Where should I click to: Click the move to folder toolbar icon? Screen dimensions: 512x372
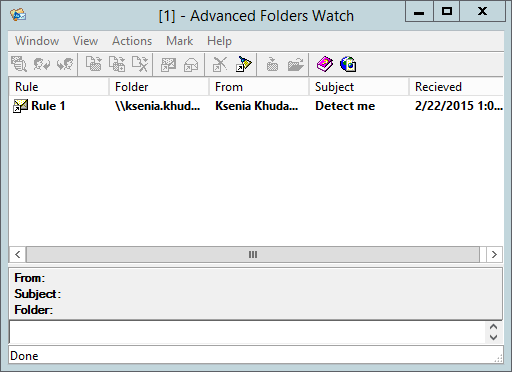pos(94,64)
